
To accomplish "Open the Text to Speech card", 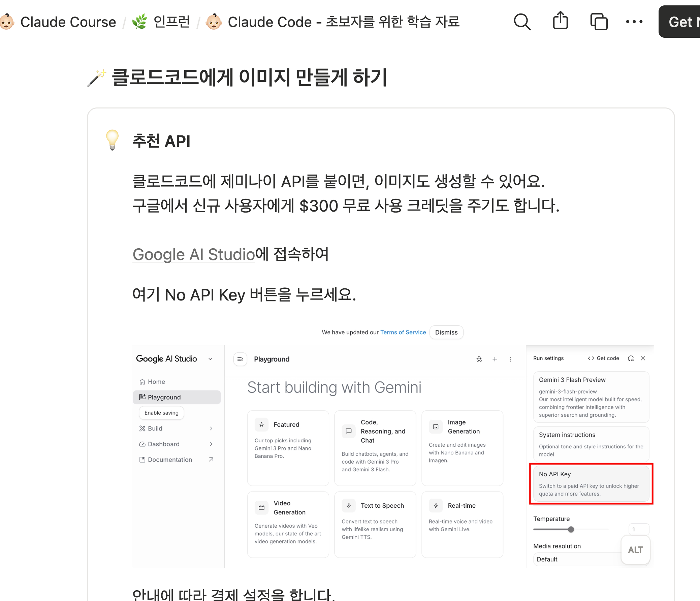I will [x=375, y=525].
